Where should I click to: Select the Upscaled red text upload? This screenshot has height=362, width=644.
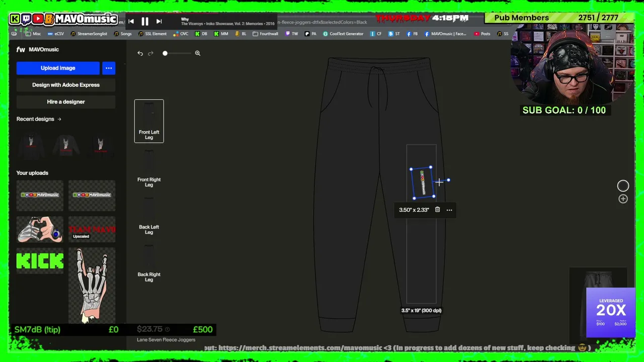click(x=92, y=229)
